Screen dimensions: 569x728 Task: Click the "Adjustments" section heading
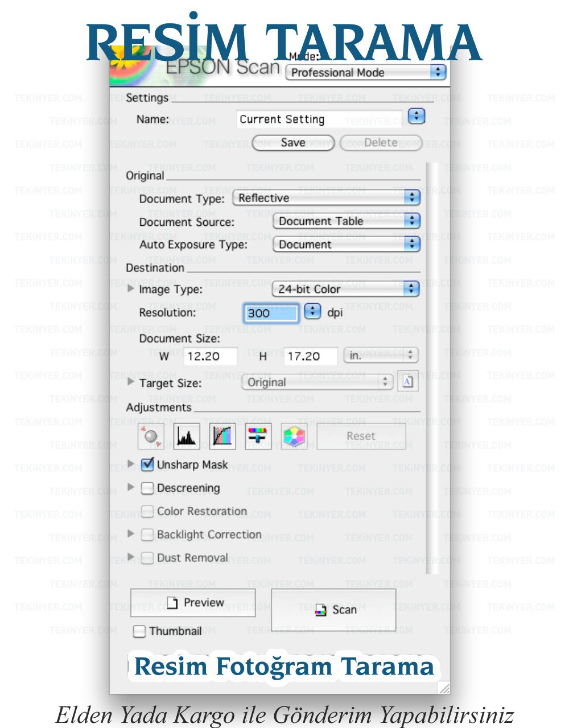(159, 408)
